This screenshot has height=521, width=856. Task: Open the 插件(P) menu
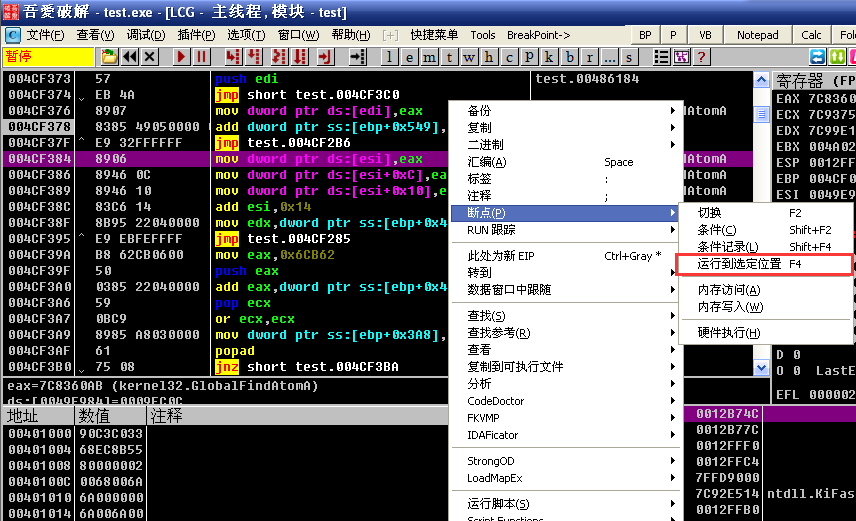pyautogui.click(x=196, y=35)
